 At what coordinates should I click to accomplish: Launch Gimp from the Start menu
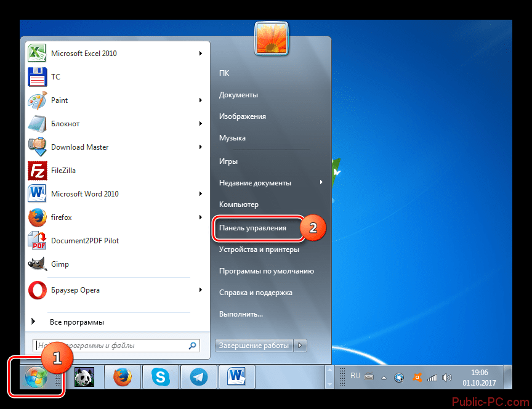click(60, 264)
